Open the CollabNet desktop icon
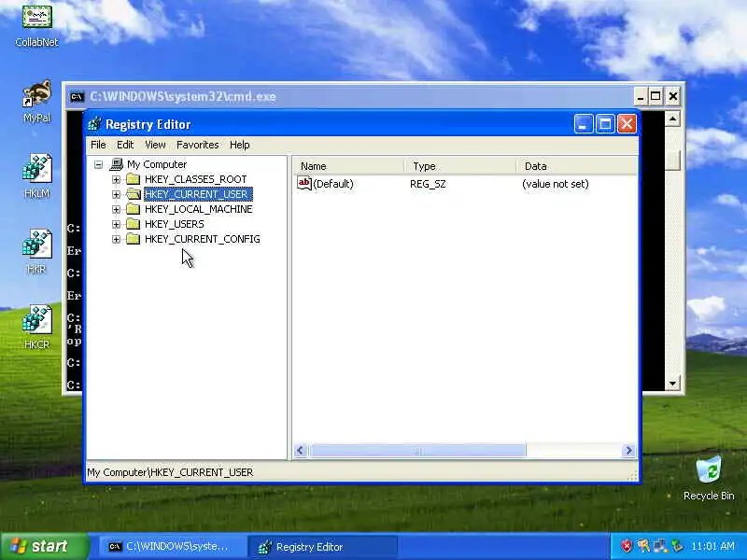The image size is (747, 560). [x=36, y=24]
